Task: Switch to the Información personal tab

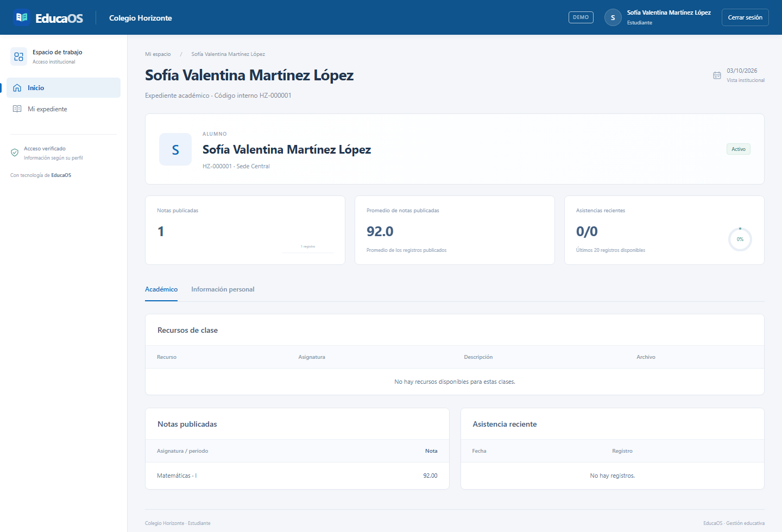Action: pyautogui.click(x=223, y=289)
